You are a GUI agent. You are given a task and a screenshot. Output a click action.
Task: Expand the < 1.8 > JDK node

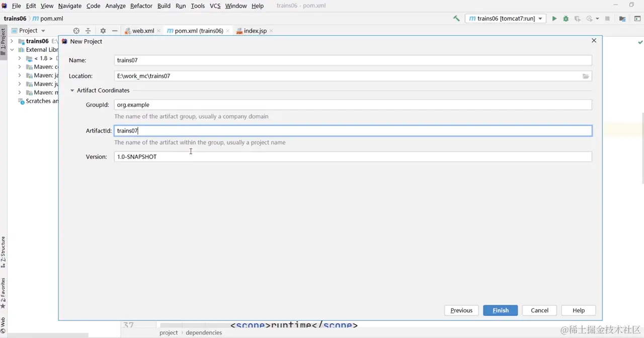click(x=20, y=58)
